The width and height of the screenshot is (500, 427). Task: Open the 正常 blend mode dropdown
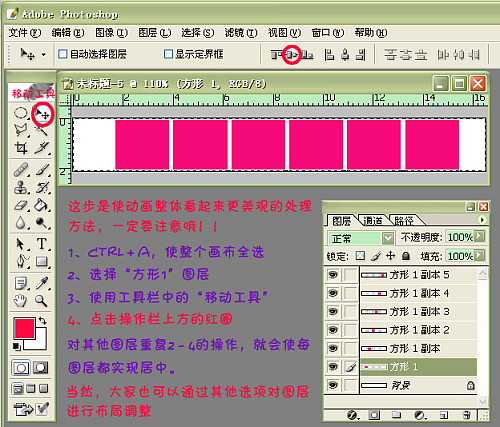pyautogui.click(x=361, y=238)
